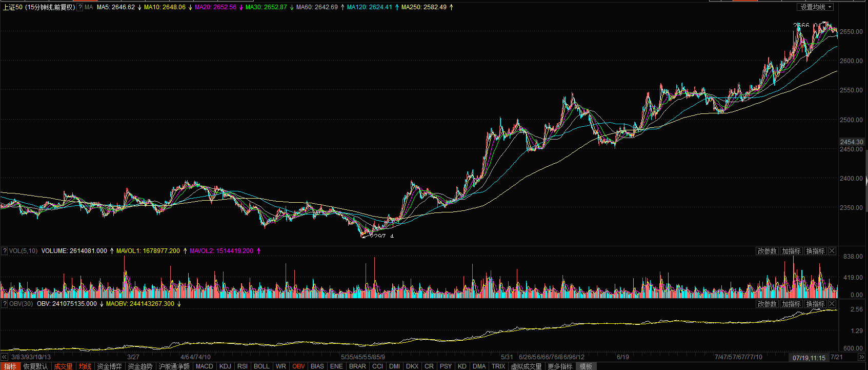
Task: Click 加指标 in the OBV panel
Action: coord(791,304)
